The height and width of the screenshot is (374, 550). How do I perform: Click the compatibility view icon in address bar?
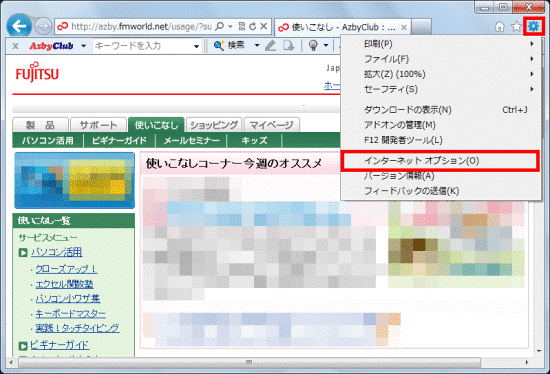(242, 26)
